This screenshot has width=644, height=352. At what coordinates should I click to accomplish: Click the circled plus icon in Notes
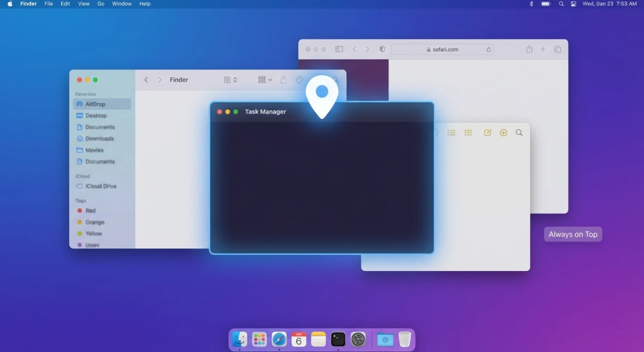coord(503,133)
